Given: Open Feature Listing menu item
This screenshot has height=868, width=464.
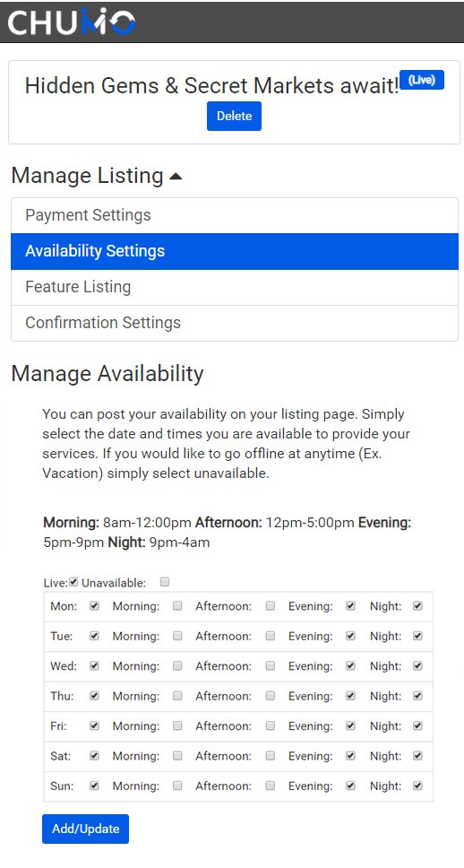Looking at the screenshot, I should point(235,287).
